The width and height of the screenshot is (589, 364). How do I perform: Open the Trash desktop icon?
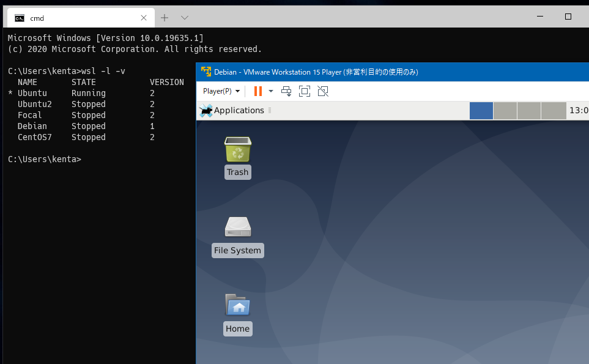[x=238, y=149]
